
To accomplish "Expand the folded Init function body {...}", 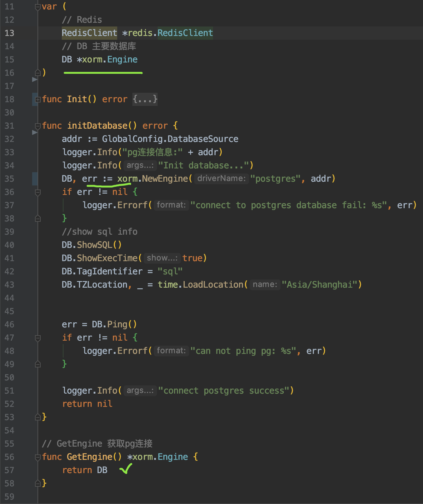I will pyautogui.click(x=145, y=99).
